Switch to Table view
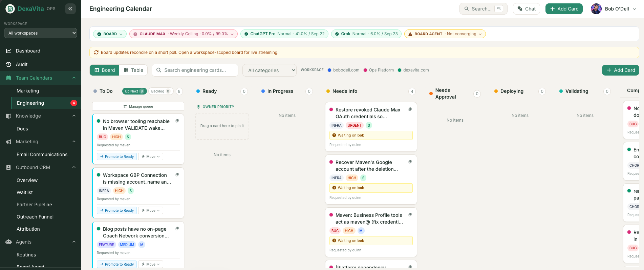644x270 pixels. click(133, 70)
